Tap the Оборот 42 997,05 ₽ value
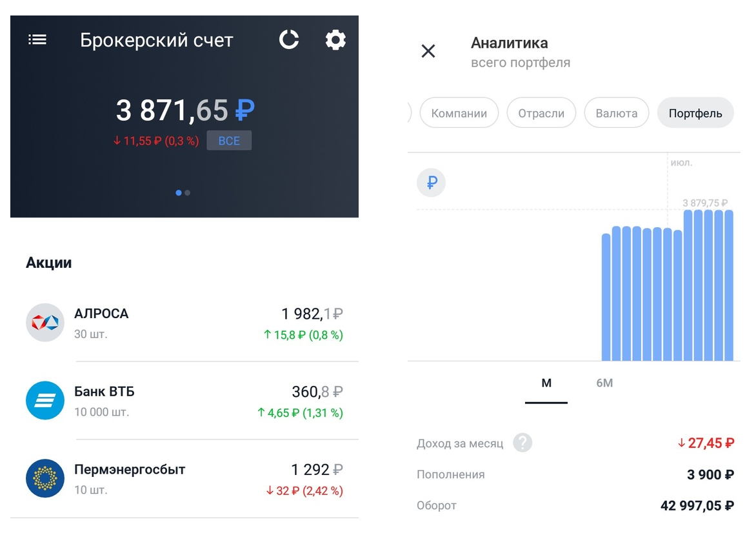Viewport: 756px width, 555px height. 697,506
